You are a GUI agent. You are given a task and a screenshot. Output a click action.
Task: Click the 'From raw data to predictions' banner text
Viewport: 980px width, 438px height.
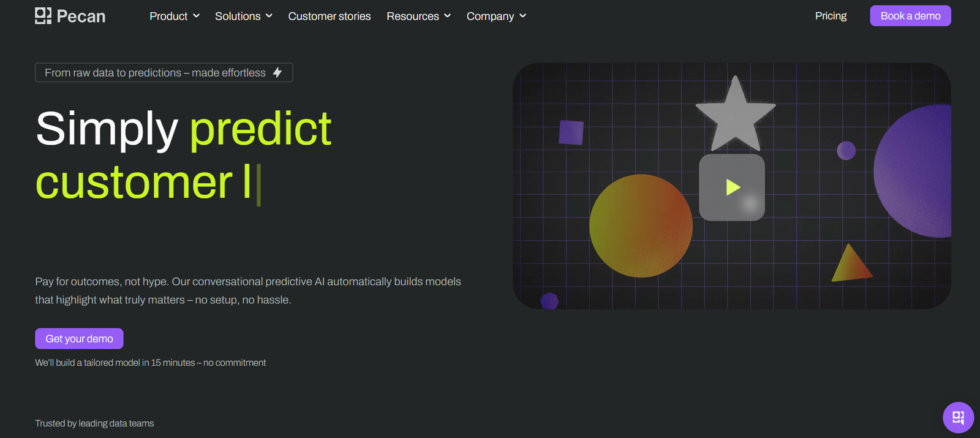(155, 73)
